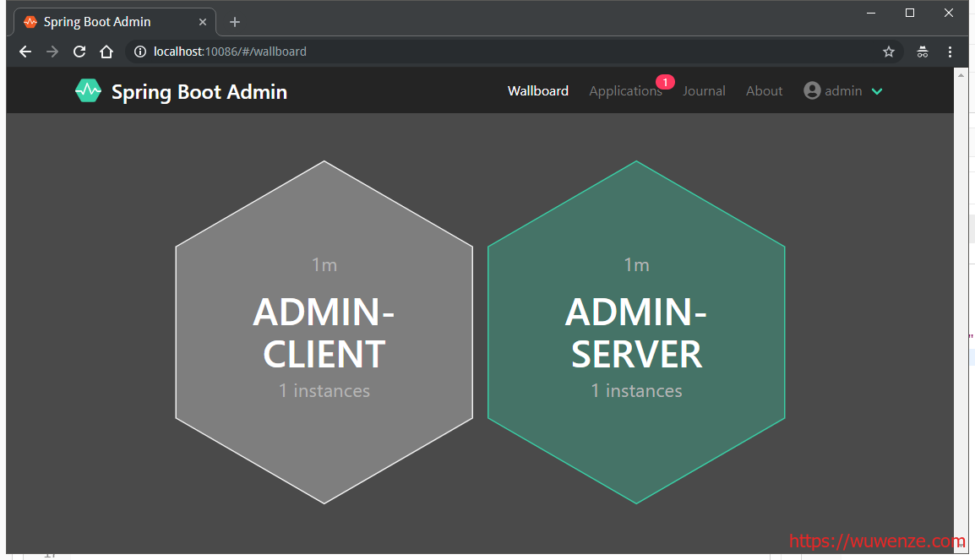This screenshot has width=975, height=560.
Task: Click the red notification badge on Applications
Action: [665, 82]
